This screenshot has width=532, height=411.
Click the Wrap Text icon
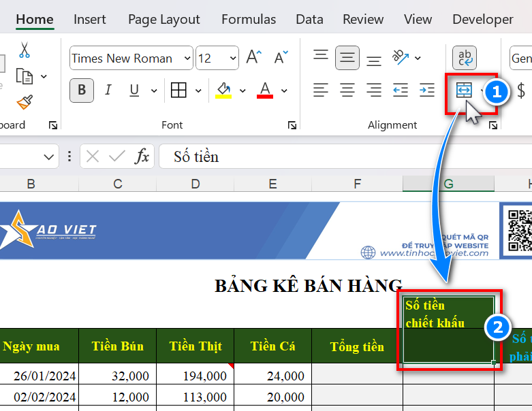[465, 58]
